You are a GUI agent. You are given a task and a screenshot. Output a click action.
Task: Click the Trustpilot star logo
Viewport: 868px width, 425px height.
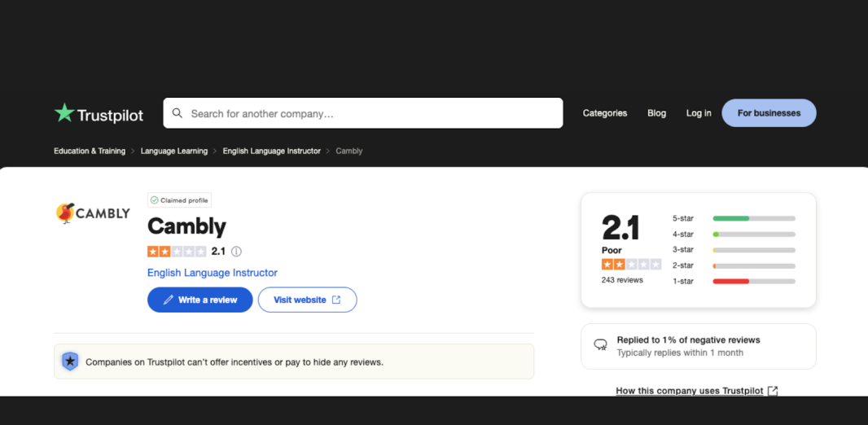64,113
